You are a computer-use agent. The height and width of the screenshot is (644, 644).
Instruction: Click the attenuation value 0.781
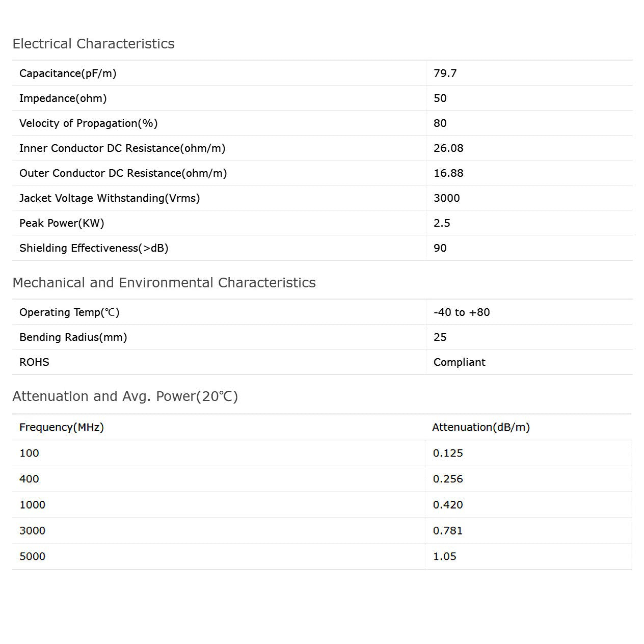coord(447,531)
